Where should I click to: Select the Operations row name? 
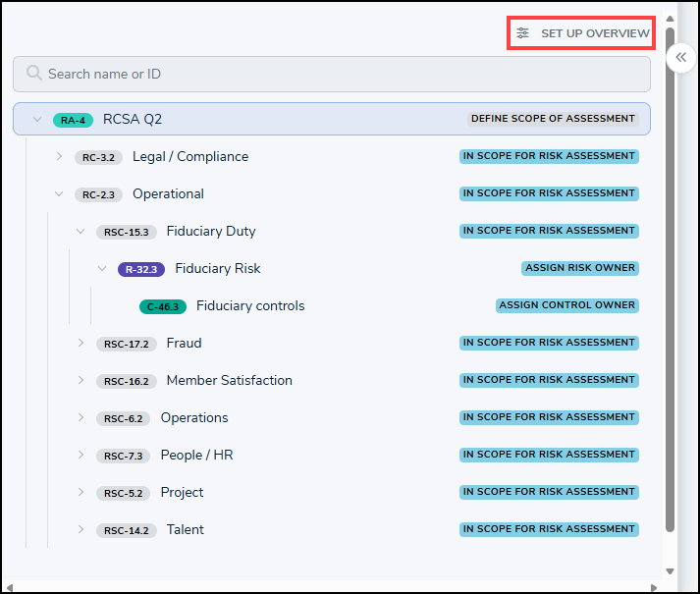pyautogui.click(x=194, y=418)
